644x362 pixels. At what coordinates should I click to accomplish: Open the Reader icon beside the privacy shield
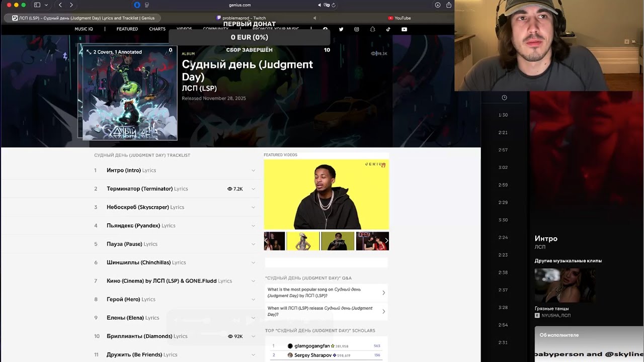[x=147, y=5]
